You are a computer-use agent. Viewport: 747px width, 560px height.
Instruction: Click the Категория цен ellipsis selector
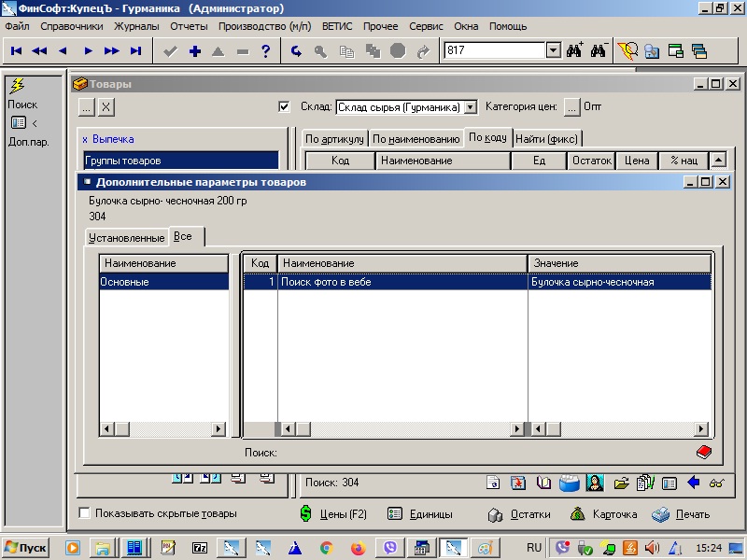[x=571, y=106]
